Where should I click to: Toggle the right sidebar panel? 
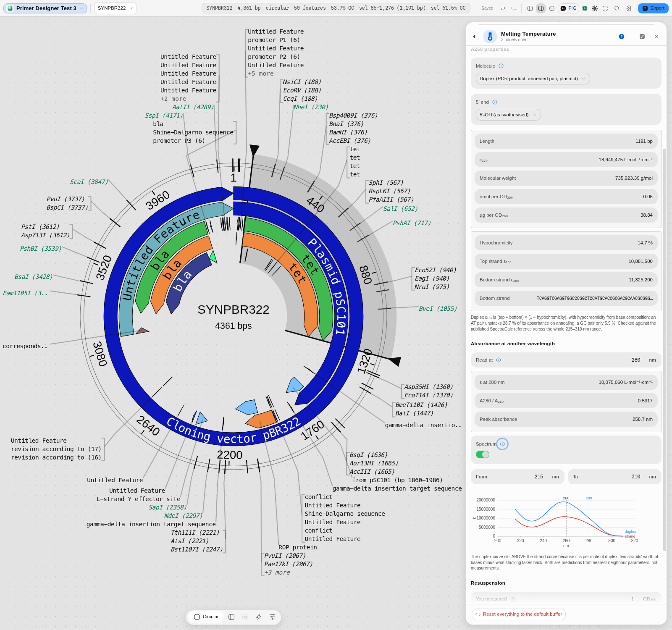pos(541,8)
